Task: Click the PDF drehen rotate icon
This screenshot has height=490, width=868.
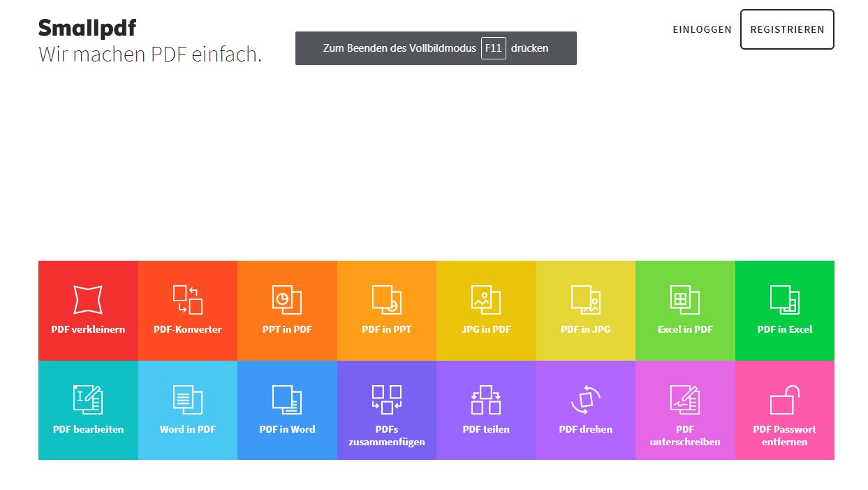Action: (586, 399)
